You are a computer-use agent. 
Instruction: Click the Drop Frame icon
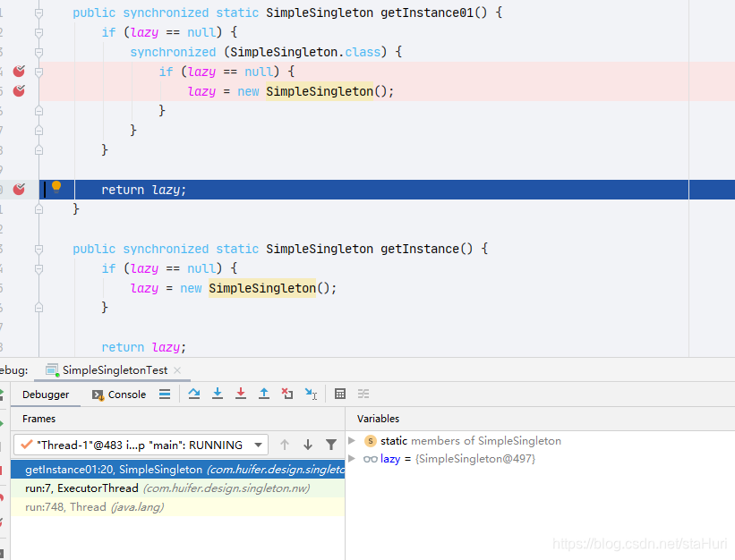click(286, 394)
